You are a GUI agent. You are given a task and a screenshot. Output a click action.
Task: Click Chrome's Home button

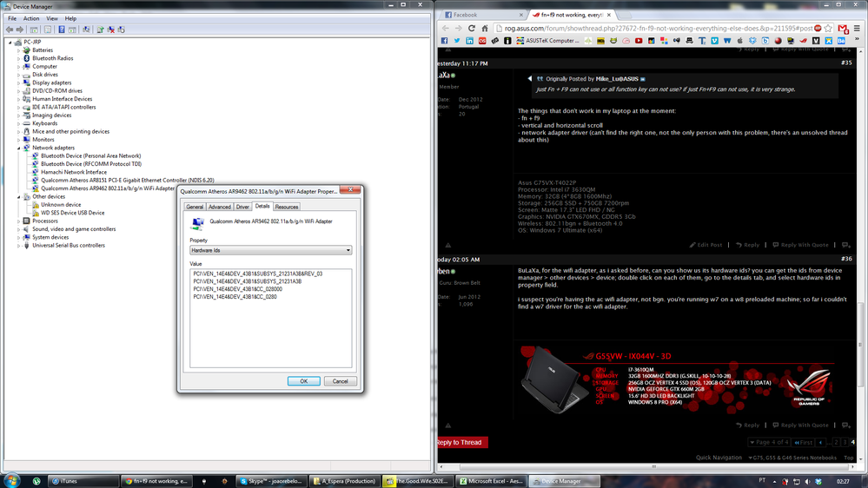click(485, 28)
